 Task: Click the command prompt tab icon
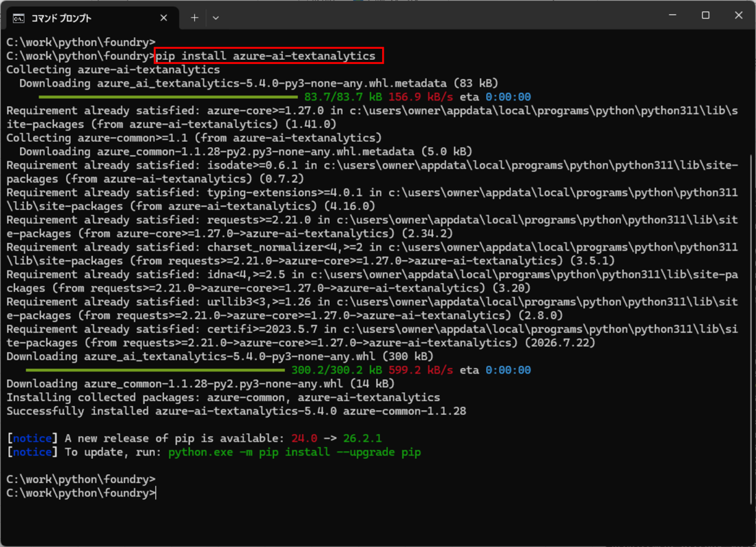tap(19, 18)
